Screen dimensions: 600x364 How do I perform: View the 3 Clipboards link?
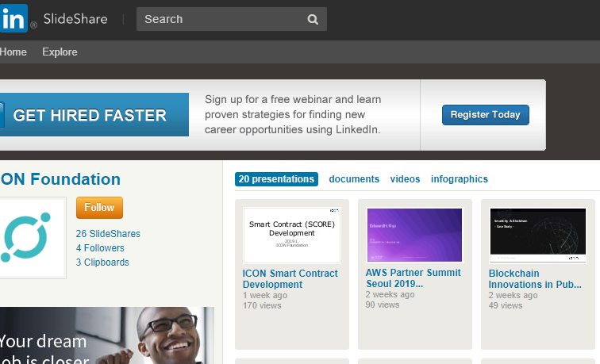click(102, 262)
